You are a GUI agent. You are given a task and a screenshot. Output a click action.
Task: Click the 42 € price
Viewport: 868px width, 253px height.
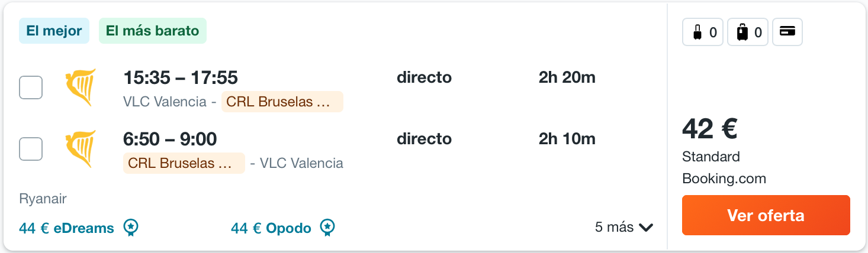(709, 129)
